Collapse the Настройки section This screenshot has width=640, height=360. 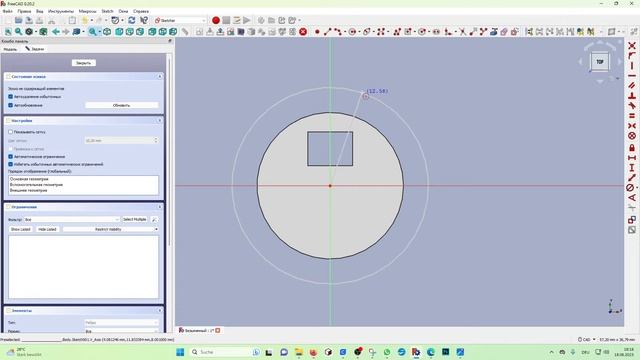(x=160, y=120)
